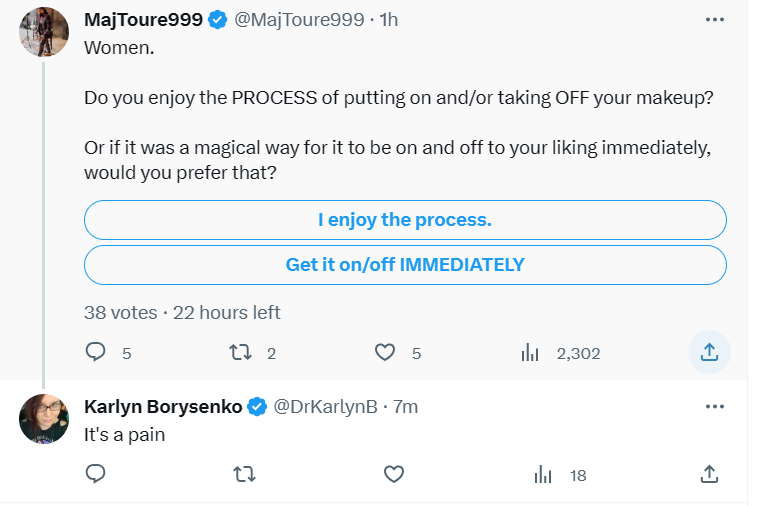The image size is (767, 506).
Task: Open @DrKarlynB handle link
Action: [325, 407]
